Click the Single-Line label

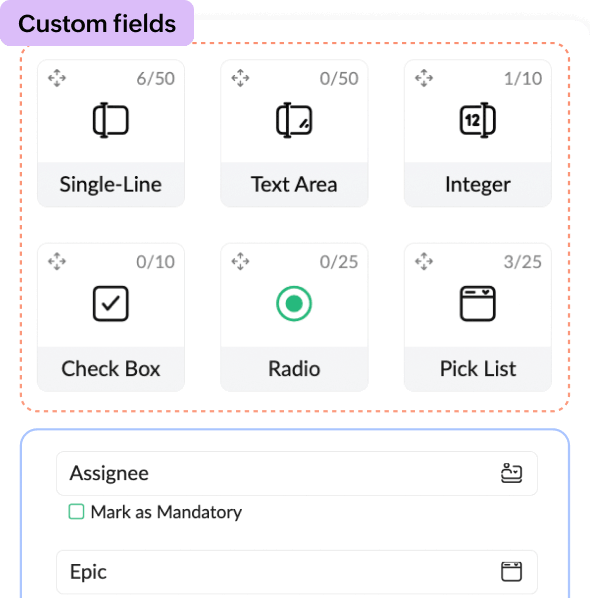[111, 185]
